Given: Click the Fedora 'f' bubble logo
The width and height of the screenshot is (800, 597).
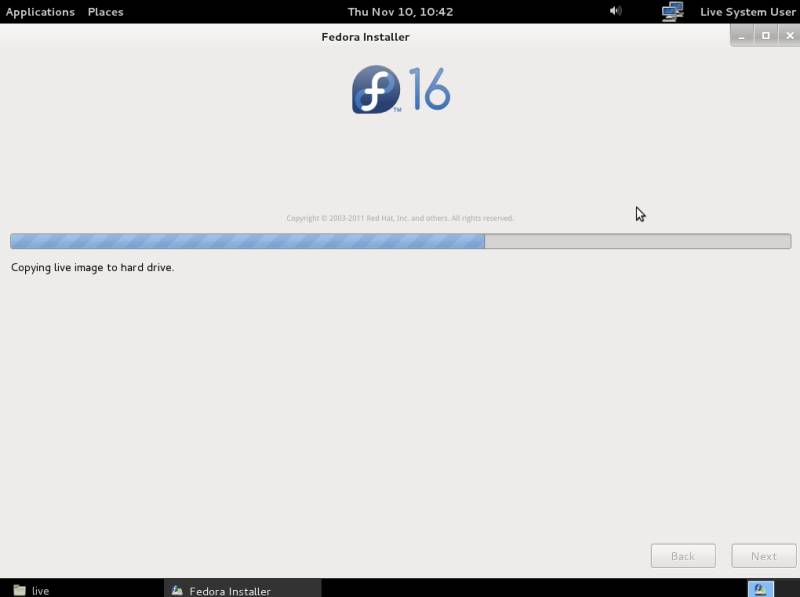Looking at the screenshot, I should (x=376, y=90).
